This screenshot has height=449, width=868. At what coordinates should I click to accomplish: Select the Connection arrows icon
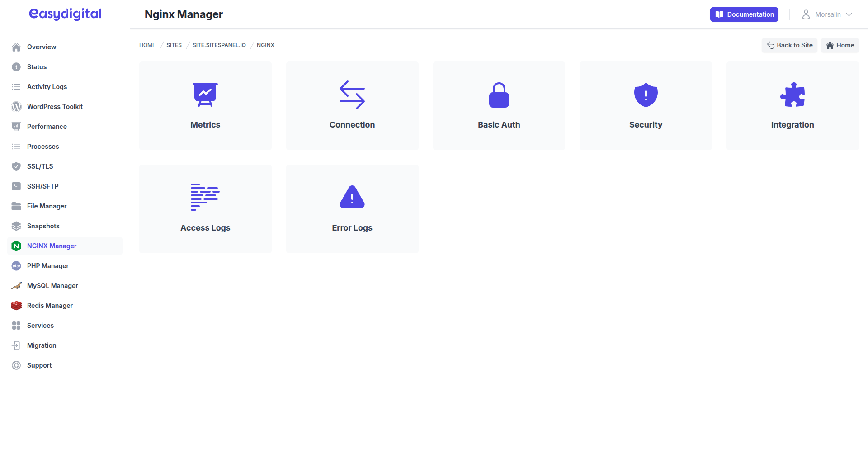coord(352,95)
